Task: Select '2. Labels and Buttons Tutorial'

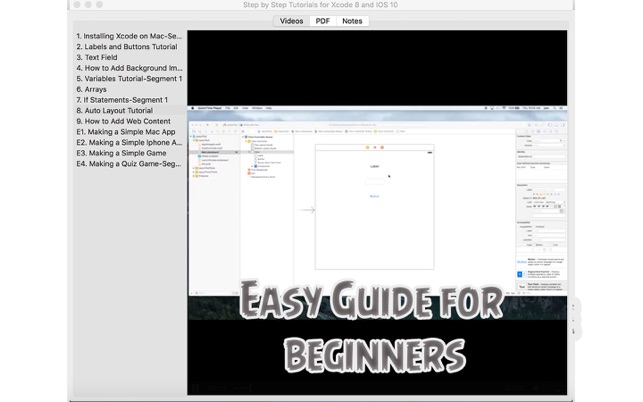Action: point(129,47)
